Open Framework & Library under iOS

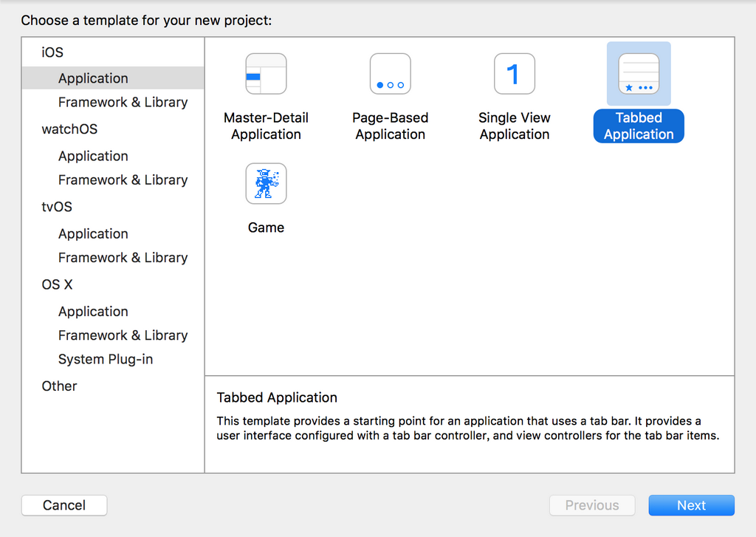click(123, 102)
